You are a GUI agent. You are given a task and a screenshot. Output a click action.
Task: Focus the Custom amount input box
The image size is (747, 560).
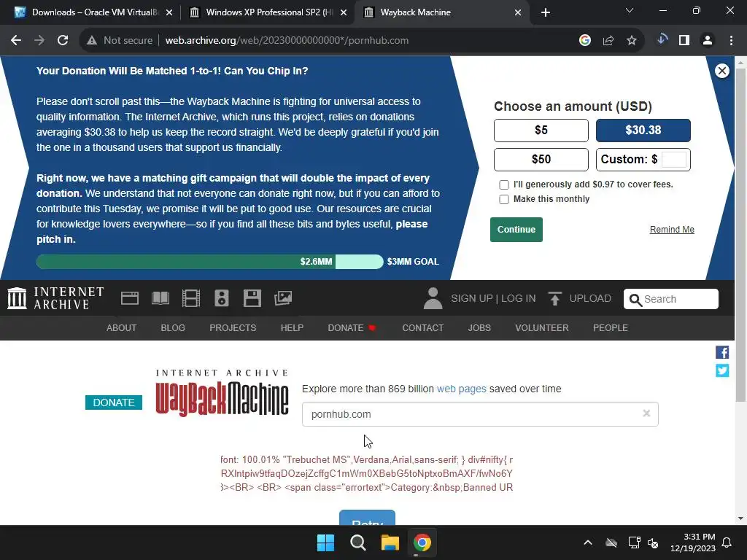point(673,159)
